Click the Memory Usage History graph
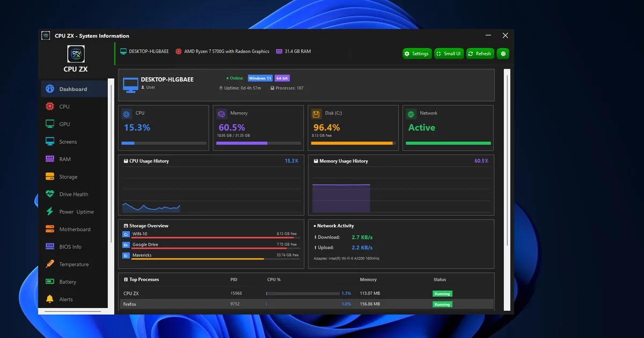 tap(402, 190)
